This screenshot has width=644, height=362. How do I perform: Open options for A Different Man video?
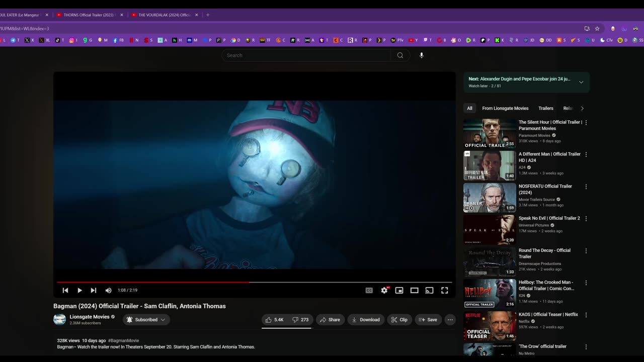586,154
